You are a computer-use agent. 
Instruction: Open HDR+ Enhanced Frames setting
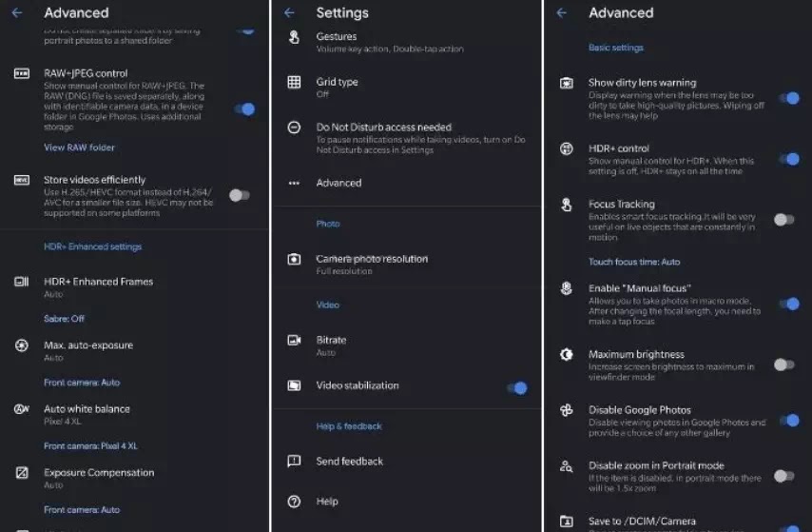click(135, 287)
